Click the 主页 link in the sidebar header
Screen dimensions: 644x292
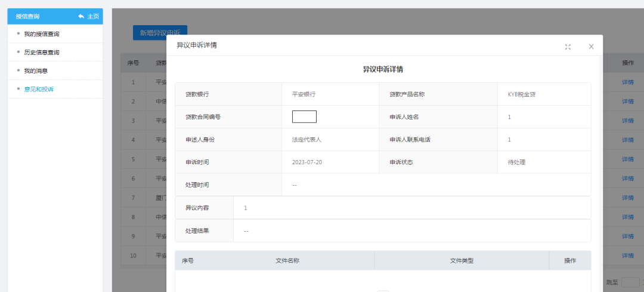click(x=93, y=17)
